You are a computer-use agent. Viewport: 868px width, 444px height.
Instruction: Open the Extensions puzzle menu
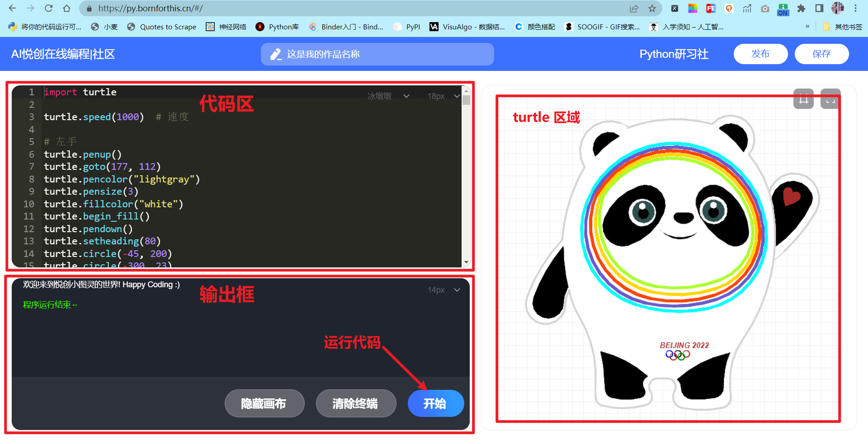(x=801, y=8)
